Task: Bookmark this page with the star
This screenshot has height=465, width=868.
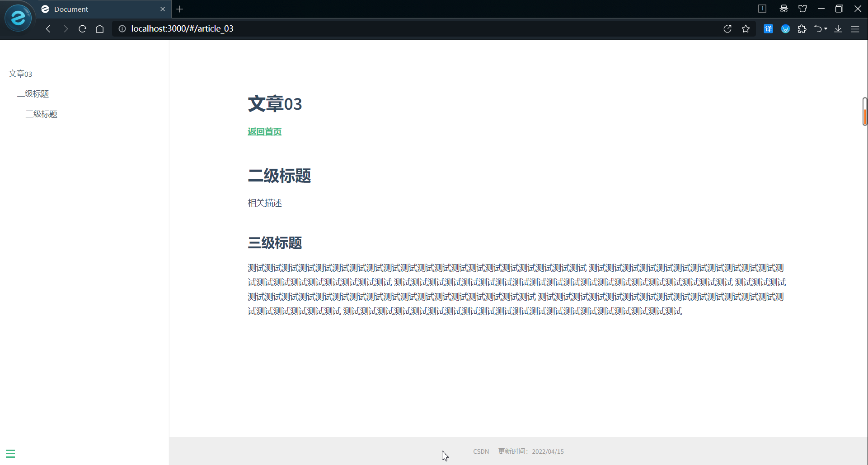Action: [x=746, y=29]
